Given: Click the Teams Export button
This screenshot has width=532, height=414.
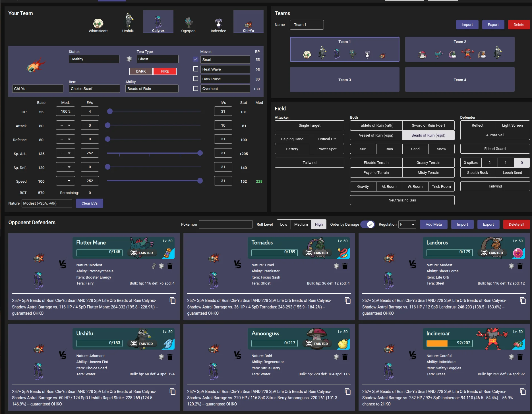Looking at the screenshot, I should click(x=493, y=25).
